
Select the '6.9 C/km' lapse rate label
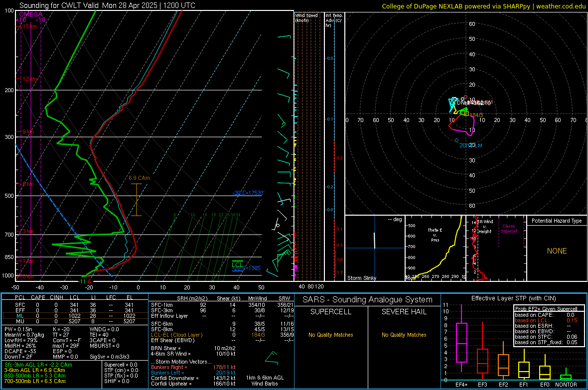point(139,178)
